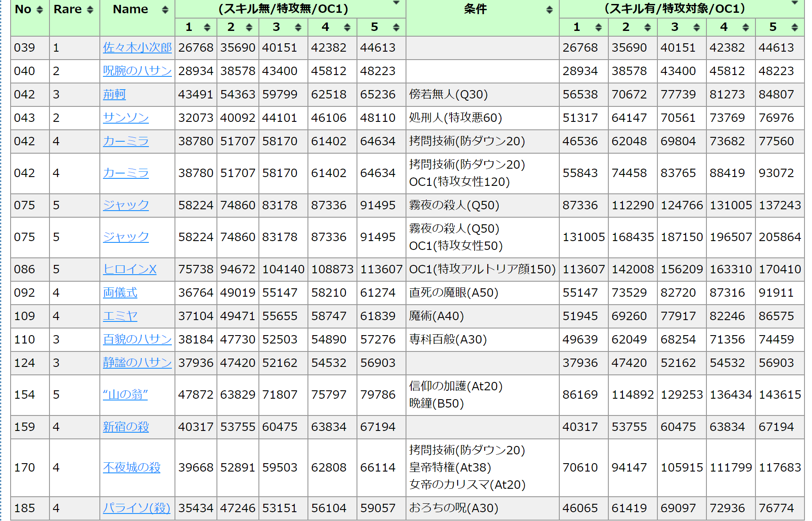Sort column 1 under スキル無 group
Screen dimensions: 812x521
[x=207, y=27]
